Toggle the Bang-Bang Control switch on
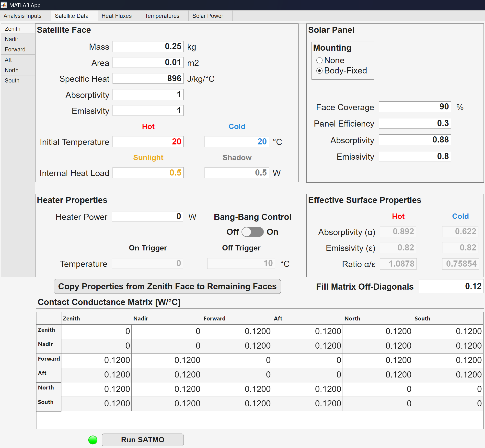The width and height of the screenshot is (485, 448). (x=253, y=232)
